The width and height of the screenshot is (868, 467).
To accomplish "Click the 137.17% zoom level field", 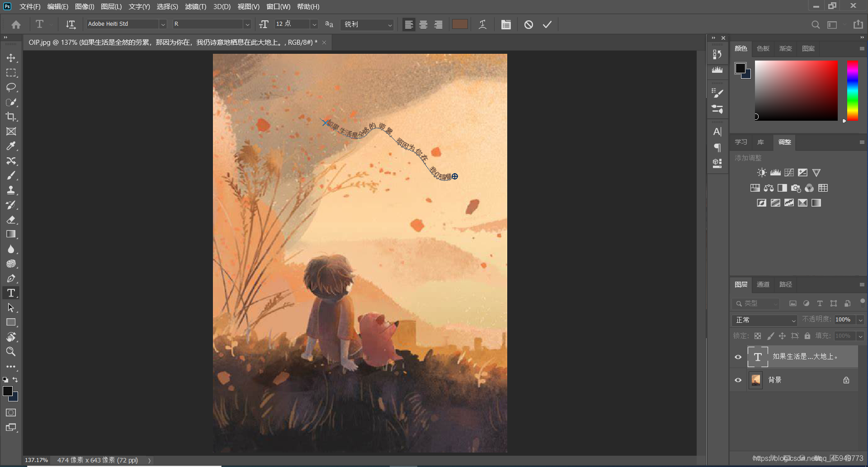I will [36, 460].
